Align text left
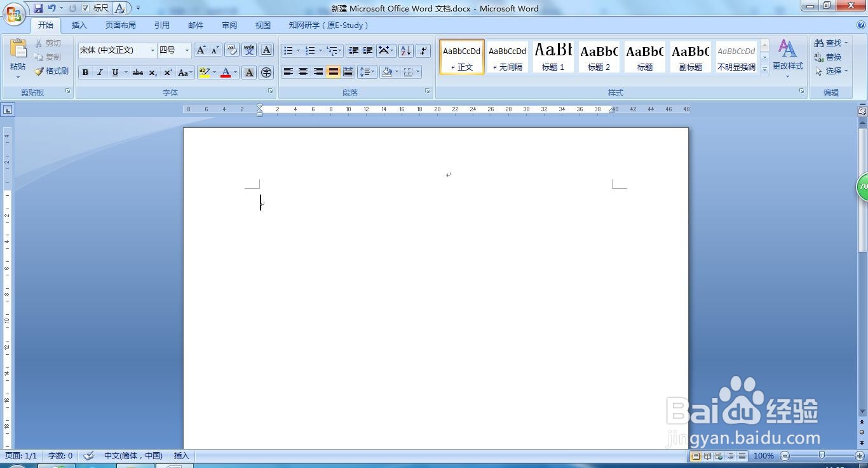Screen dimensions: 868x468 click(x=288, y=72)
